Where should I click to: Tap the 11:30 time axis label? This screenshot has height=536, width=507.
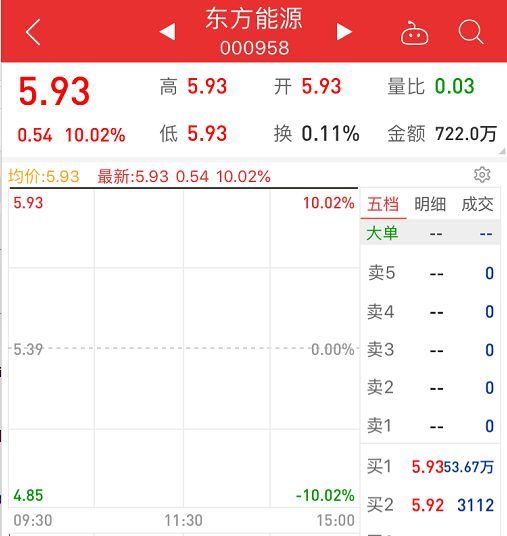184,521
